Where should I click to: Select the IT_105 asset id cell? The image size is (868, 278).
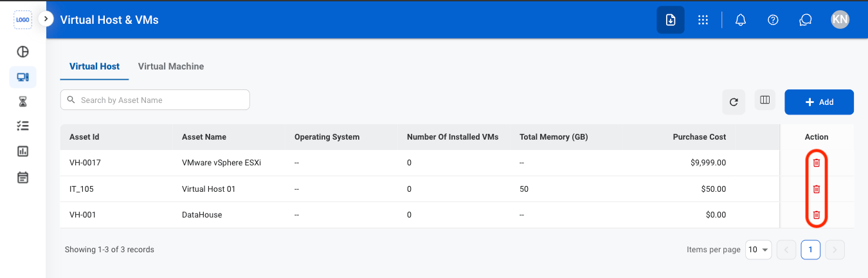[82, 189]
